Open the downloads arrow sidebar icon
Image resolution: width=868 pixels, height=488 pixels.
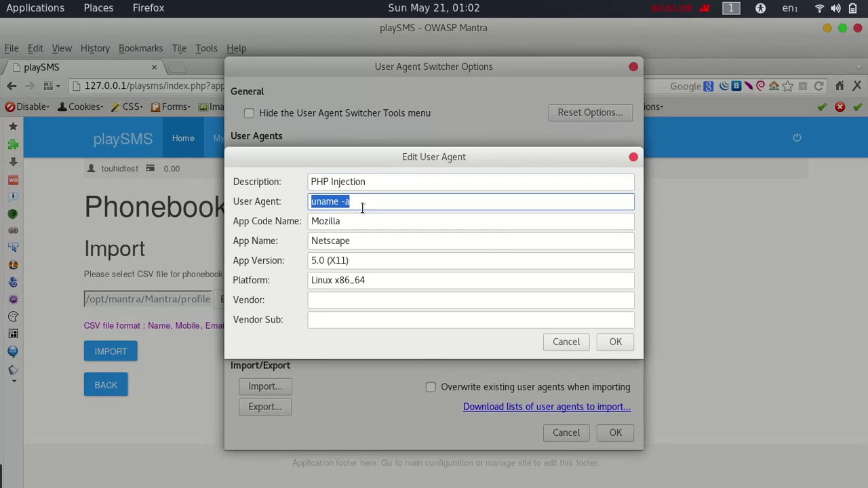[x=13, y=162]
